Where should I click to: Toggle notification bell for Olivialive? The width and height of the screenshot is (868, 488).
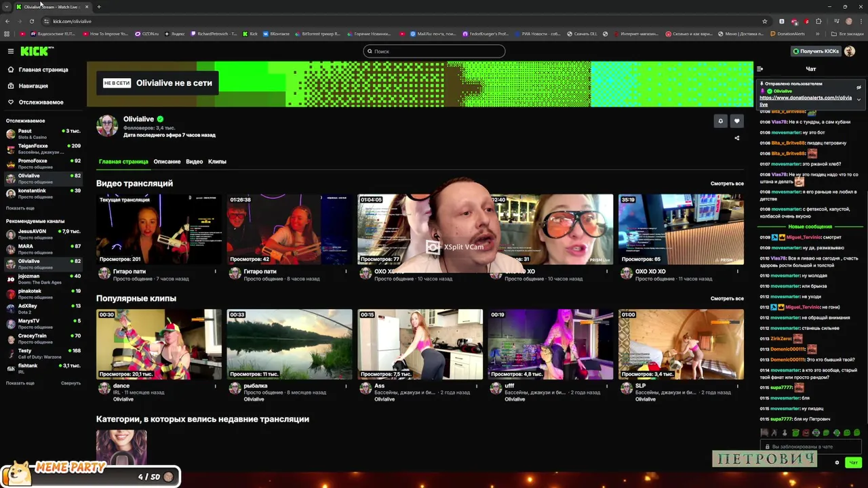[x=720, y=121]
